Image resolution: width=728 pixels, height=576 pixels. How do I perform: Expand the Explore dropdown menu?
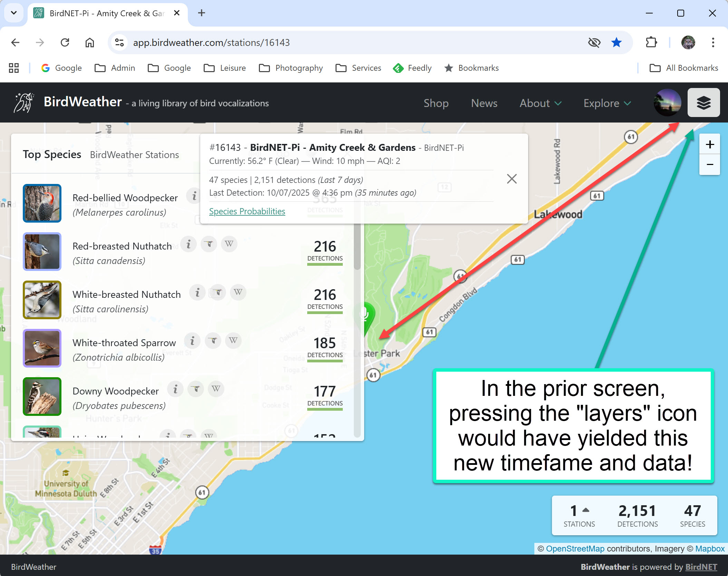pos(607,103)
